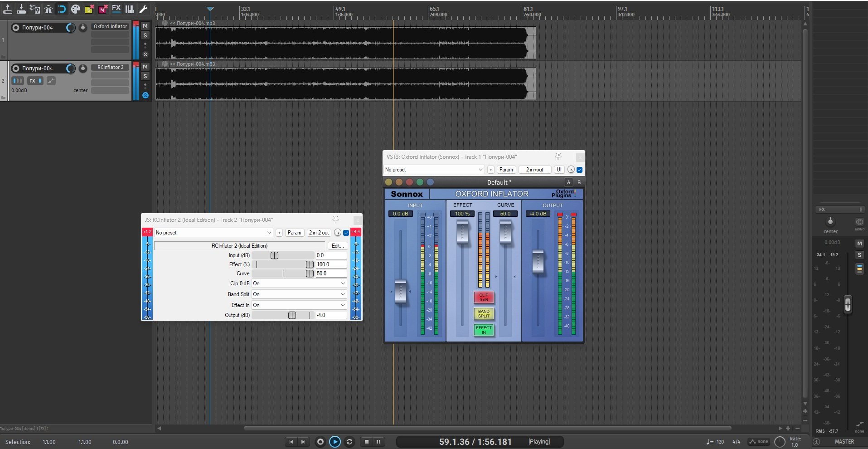Solo track 2 with the S button
This screenshot has height=449, width=868.
145,76
